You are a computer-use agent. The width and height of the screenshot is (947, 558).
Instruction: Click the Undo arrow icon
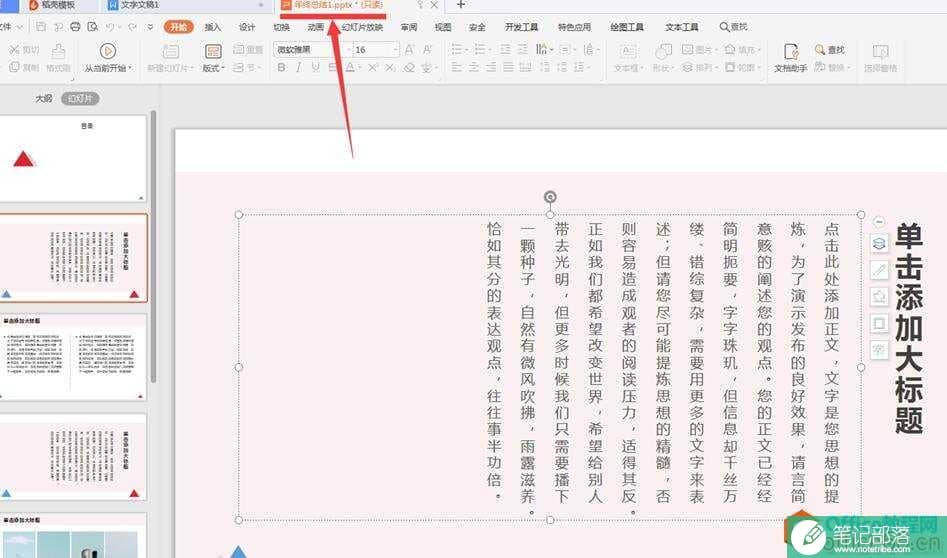(x=110, y=27)
